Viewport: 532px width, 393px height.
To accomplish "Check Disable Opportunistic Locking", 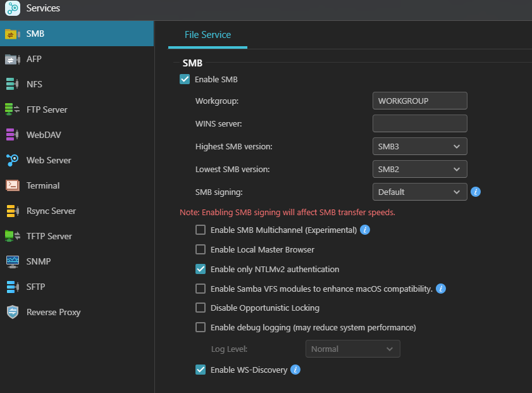I will coord(201,308).
